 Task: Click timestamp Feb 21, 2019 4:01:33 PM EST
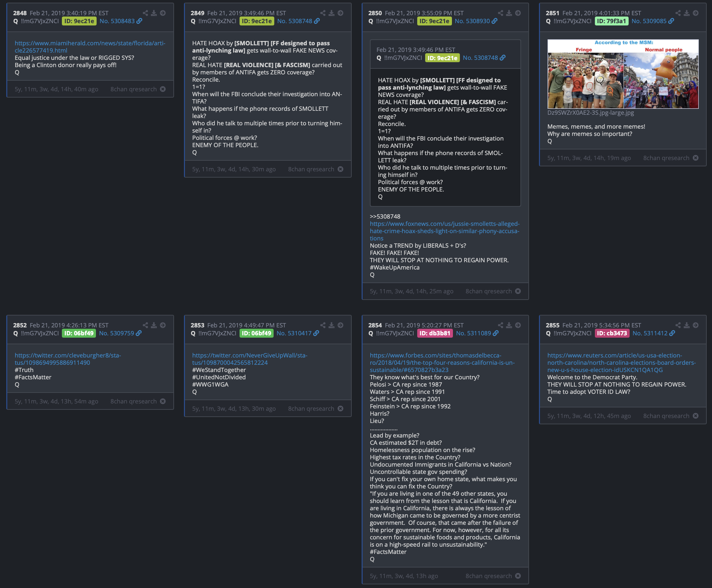[601, 13]
